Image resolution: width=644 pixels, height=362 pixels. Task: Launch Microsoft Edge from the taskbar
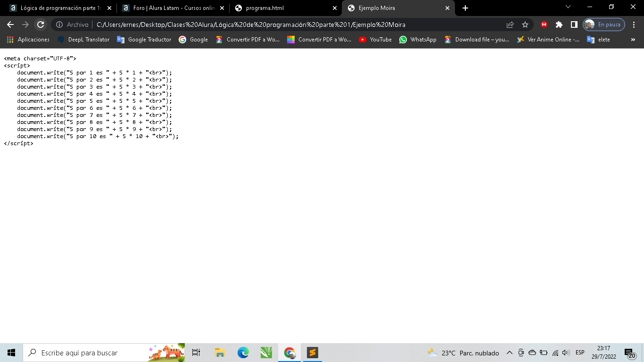[x=243, y=353]
